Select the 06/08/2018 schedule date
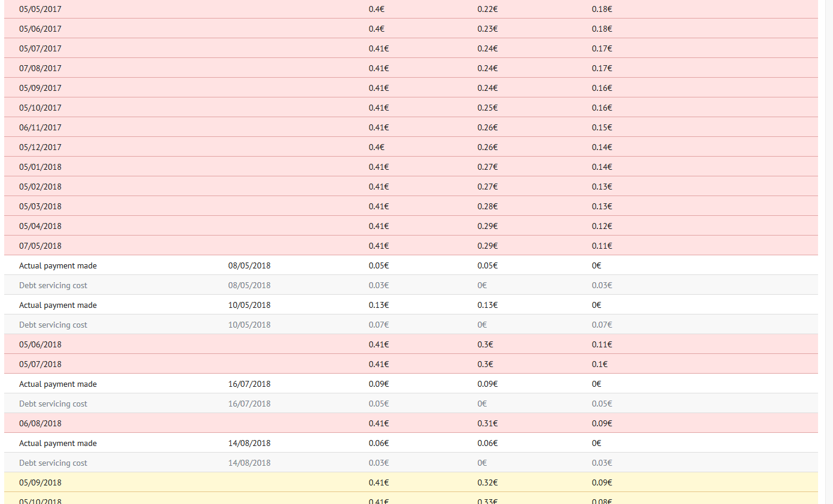The width and height of the screenshot is (833, 504). point(40,423)
